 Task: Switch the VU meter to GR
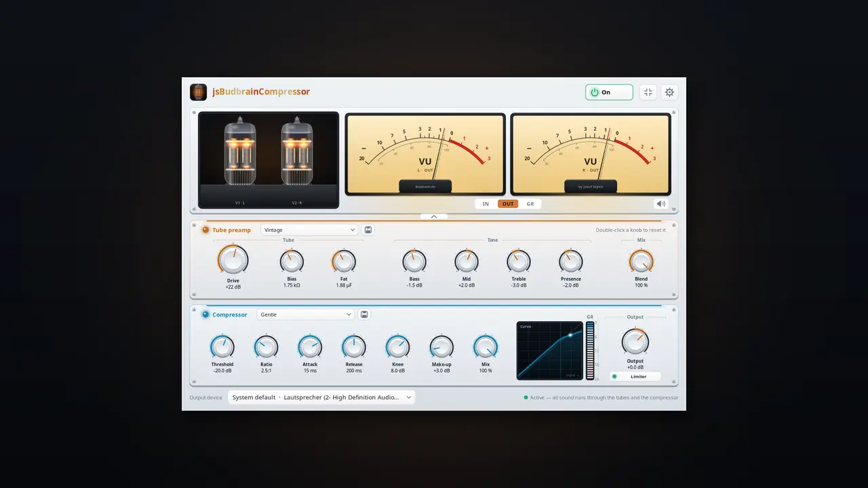tap(530, 203)
